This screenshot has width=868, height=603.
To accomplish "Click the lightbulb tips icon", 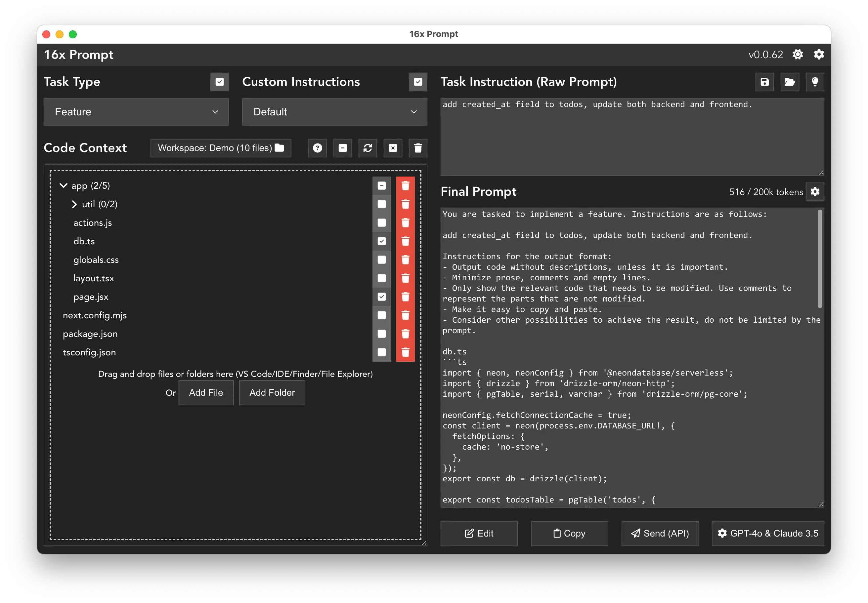I will coord(815,82).
